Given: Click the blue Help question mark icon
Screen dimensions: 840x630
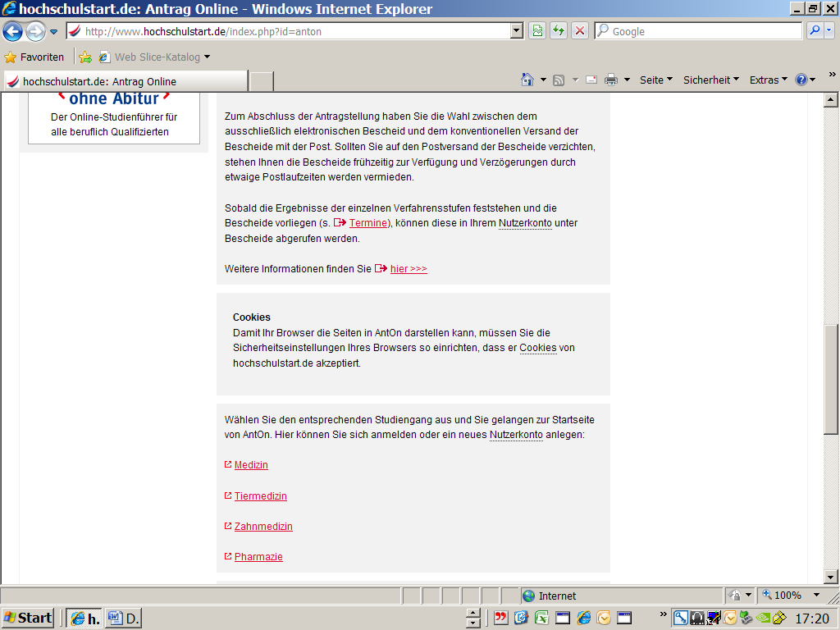Looking at the screenshot, I should [x=801, y=80].
